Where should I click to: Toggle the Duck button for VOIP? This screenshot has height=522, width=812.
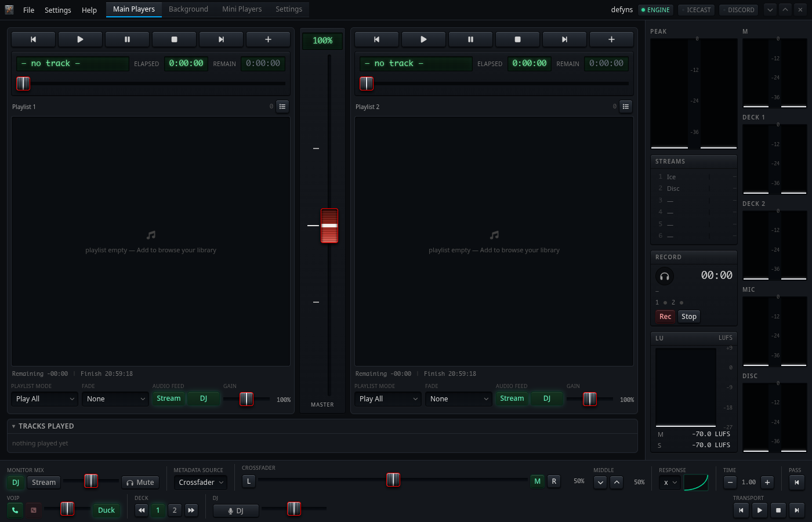(106, 510)
